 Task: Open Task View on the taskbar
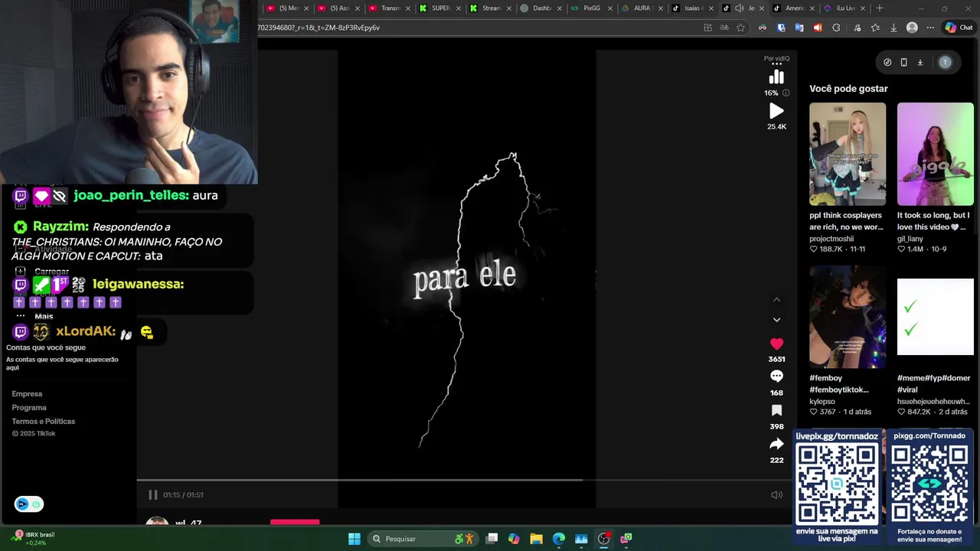tap(492, 539)
